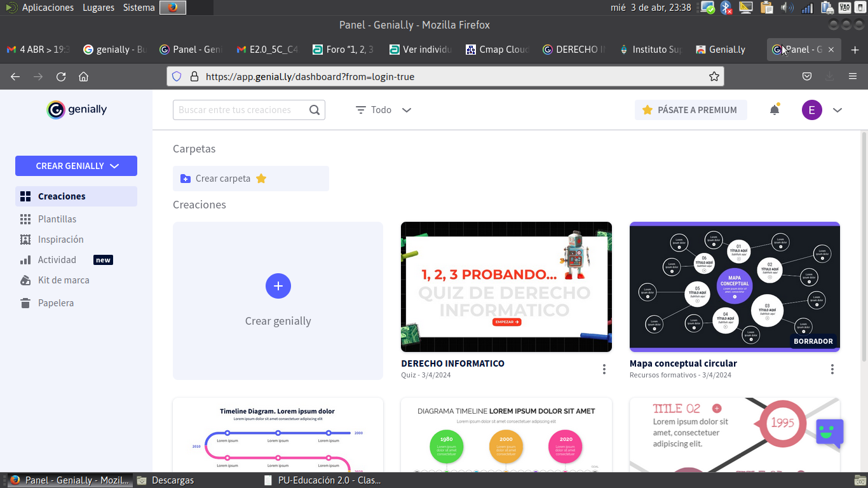Click the page vertical scrollbar
The width and height of the screenshot is (868, 488).
[x=864, y=248]
